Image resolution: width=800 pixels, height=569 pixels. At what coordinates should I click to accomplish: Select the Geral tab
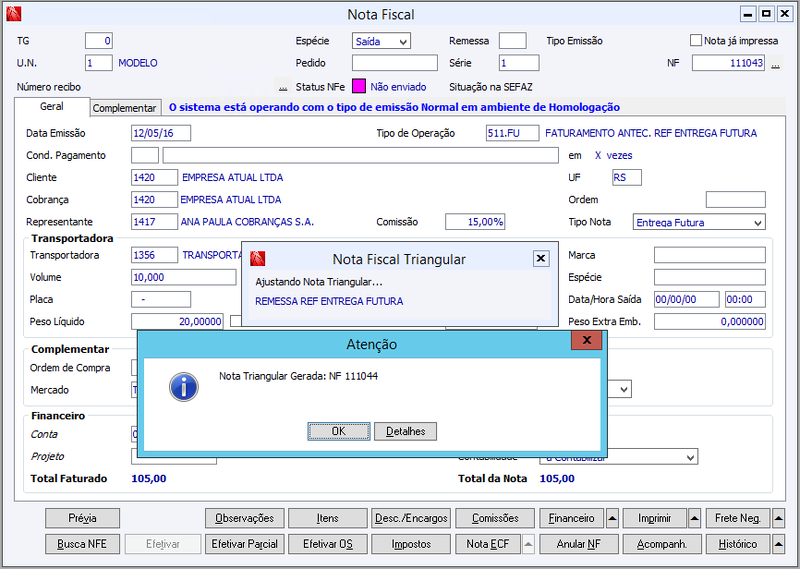[52, 107]
